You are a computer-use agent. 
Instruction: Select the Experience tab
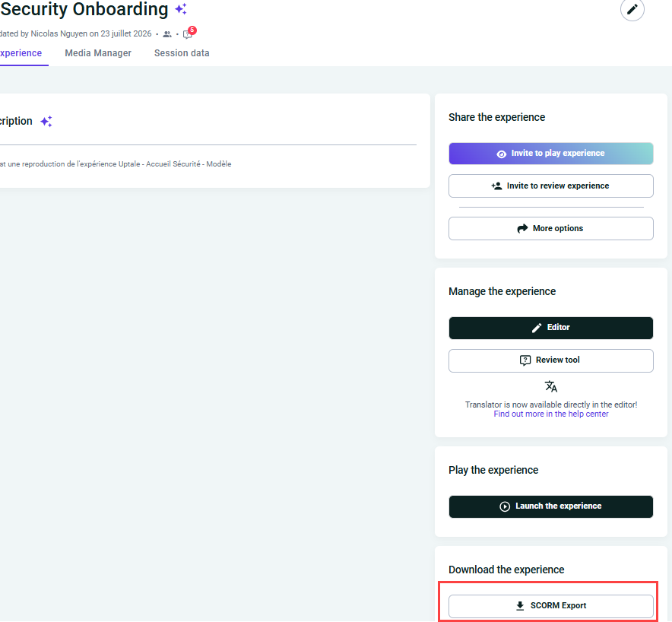click(21, 53)
